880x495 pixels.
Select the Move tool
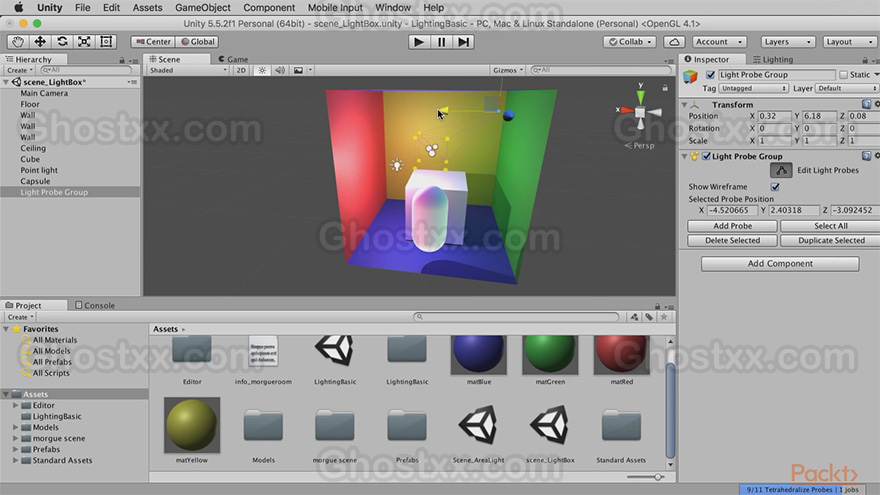(40, 42)
